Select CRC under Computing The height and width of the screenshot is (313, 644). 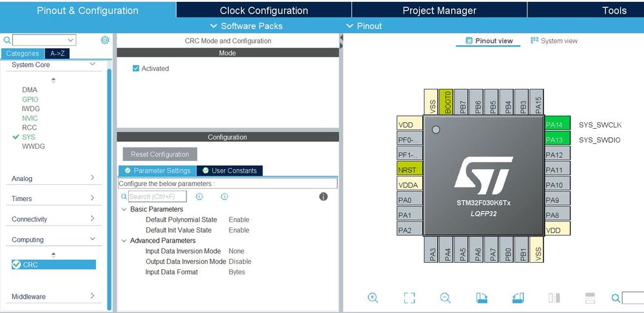pos(54,265)
